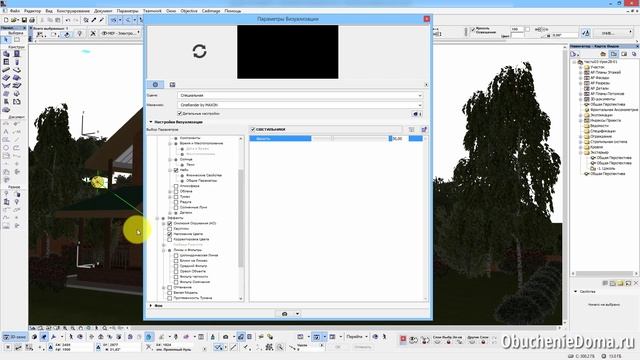Collapse the Свойства panel in Navigator
The image size is (640, 360).
pos(576,291)
